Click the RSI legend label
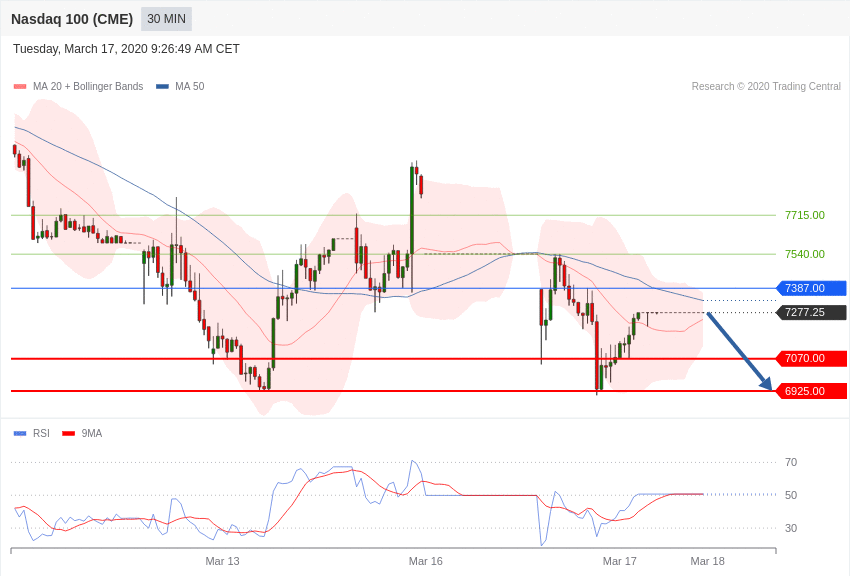 [x=41, y=433]
